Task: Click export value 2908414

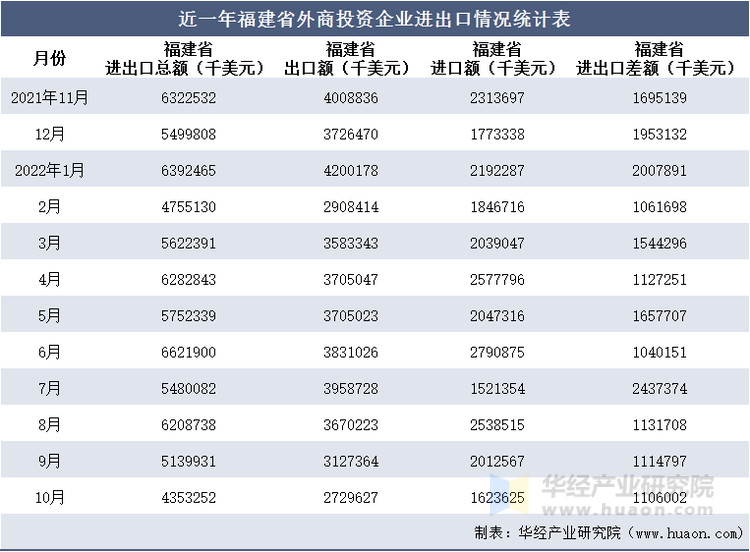Action: tap(351, 207)
